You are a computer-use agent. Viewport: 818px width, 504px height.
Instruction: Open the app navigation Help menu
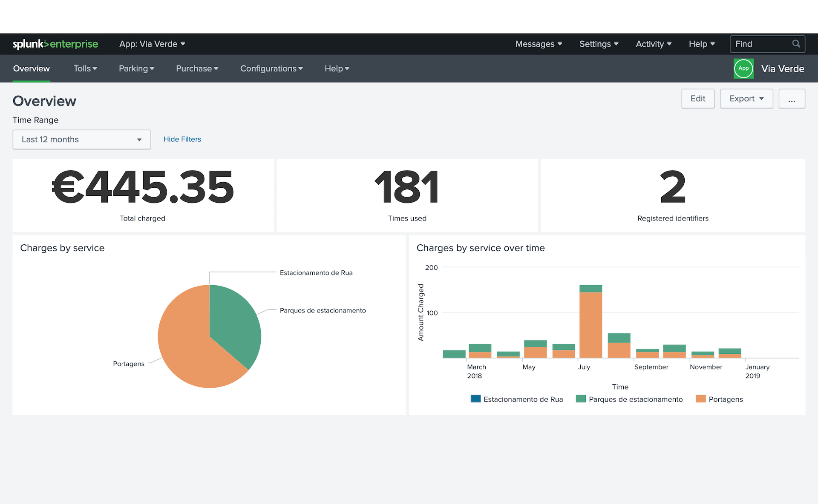tap(337, 69)
